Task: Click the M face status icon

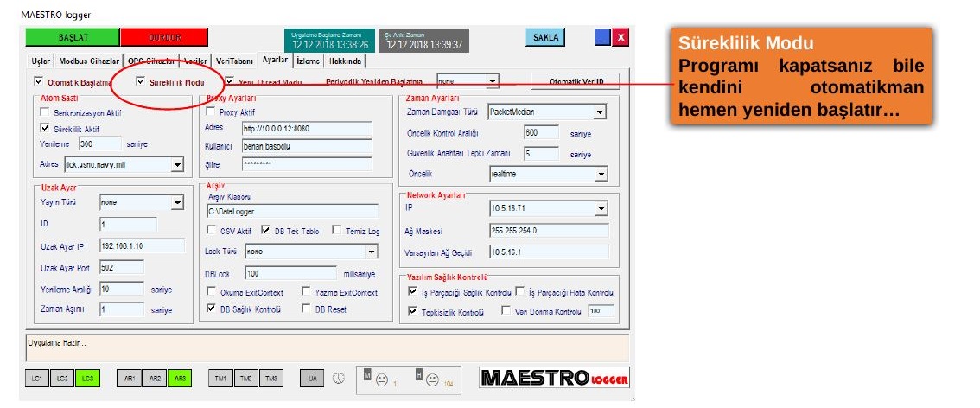Action: (382, 379)
